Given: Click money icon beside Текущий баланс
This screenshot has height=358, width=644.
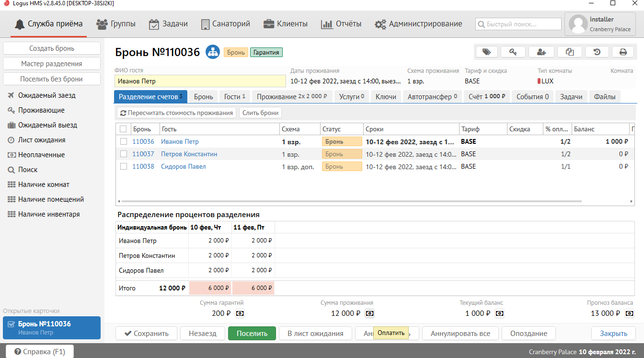Looking at the screenshot, I should pos(499,313).
